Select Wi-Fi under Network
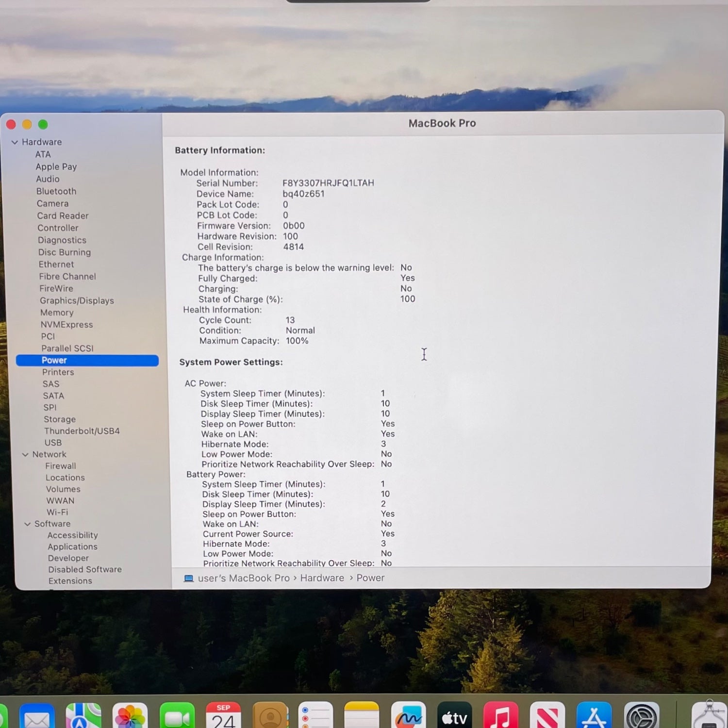728x728 pixels. (57, 512)
